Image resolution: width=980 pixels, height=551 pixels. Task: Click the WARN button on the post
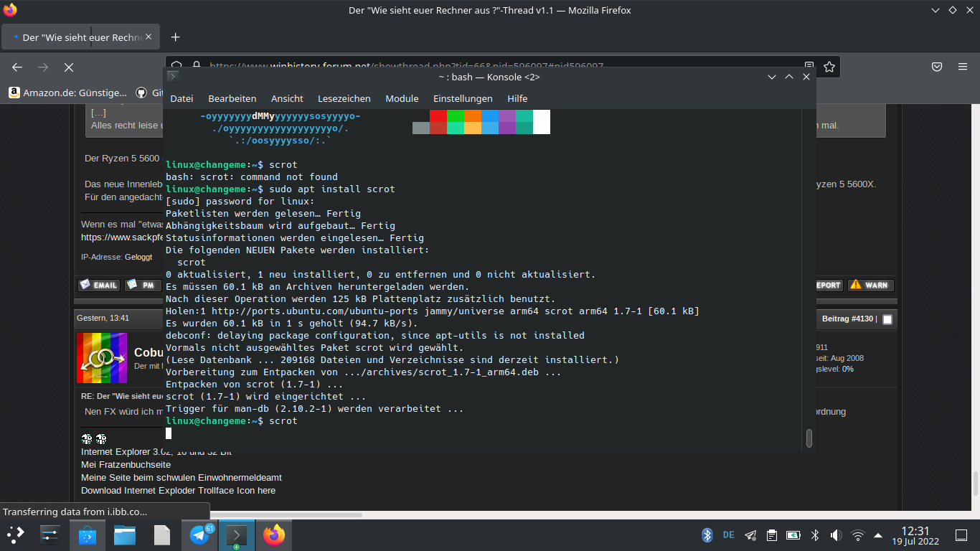[870, 285]
